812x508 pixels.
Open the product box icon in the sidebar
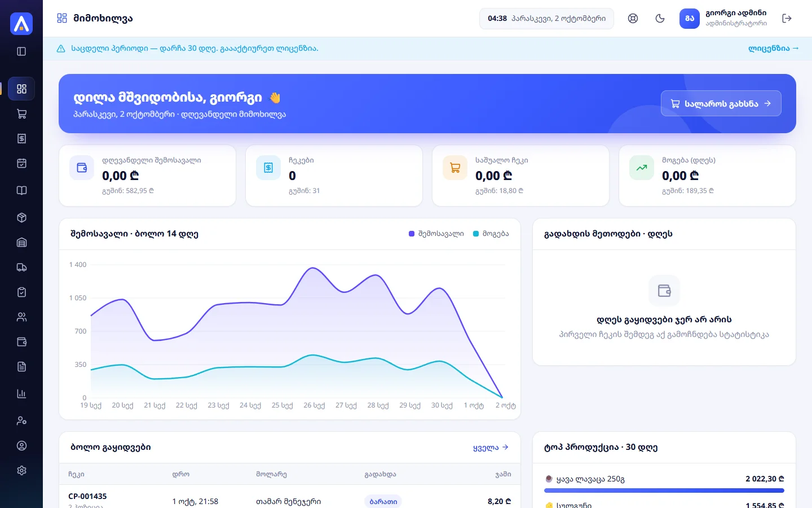[x=21, y=217]
